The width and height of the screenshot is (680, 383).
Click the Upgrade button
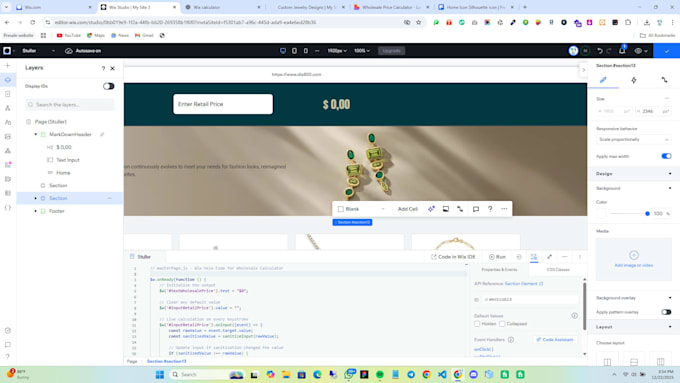[x=391, y=51]
